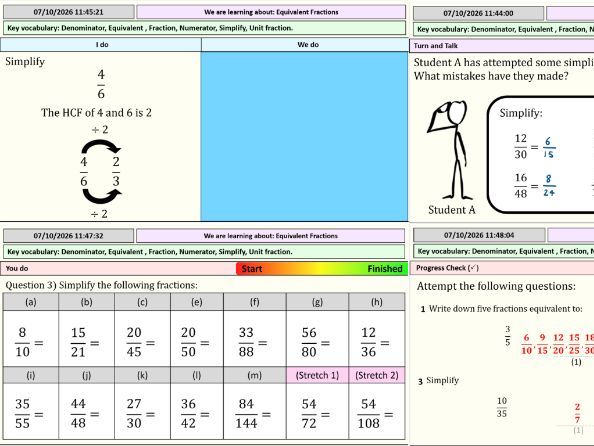
Task: Click the 15/21 fraction cell
Action: click(x=86, y=338)
